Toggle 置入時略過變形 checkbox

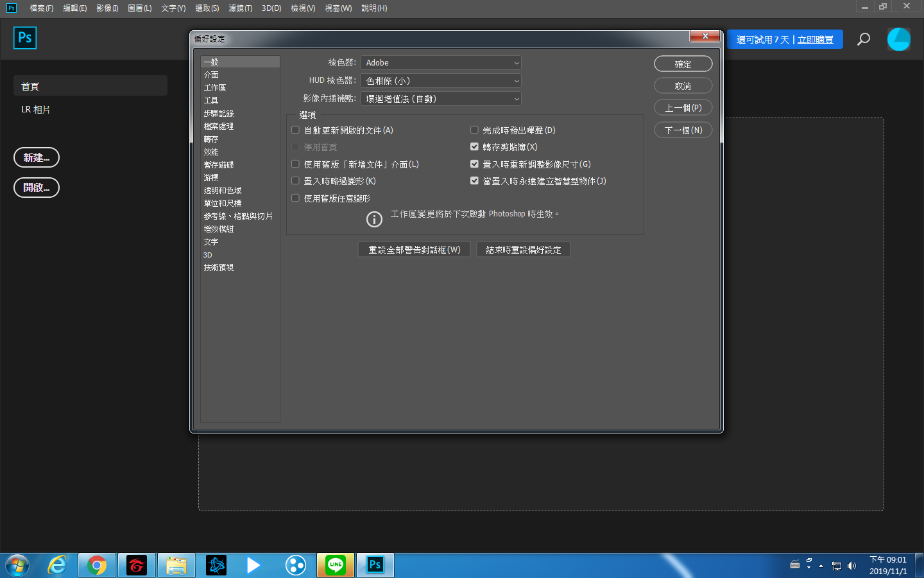click(295, 181)
